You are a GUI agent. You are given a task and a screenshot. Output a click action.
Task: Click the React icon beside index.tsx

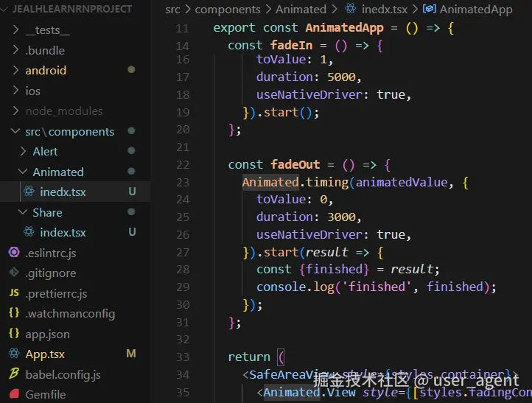pyautogui.click(x=29, y=232)
